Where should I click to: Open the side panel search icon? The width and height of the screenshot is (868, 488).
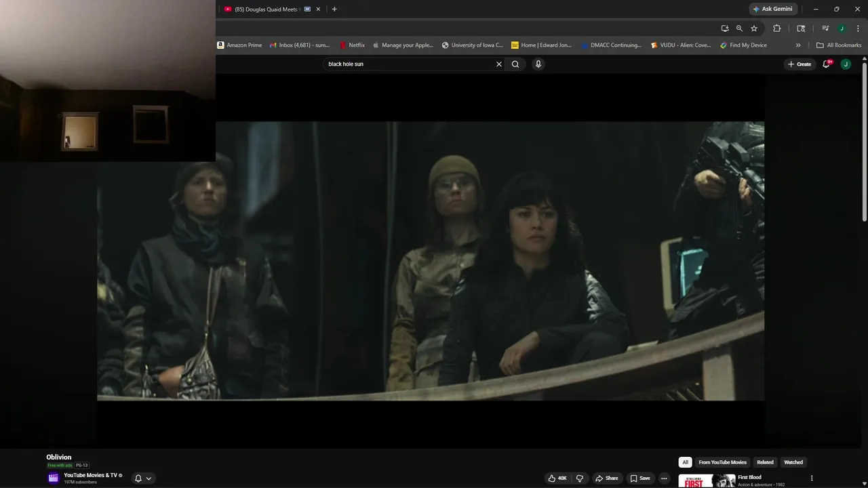pyautogui.click(x=801, y=28)
